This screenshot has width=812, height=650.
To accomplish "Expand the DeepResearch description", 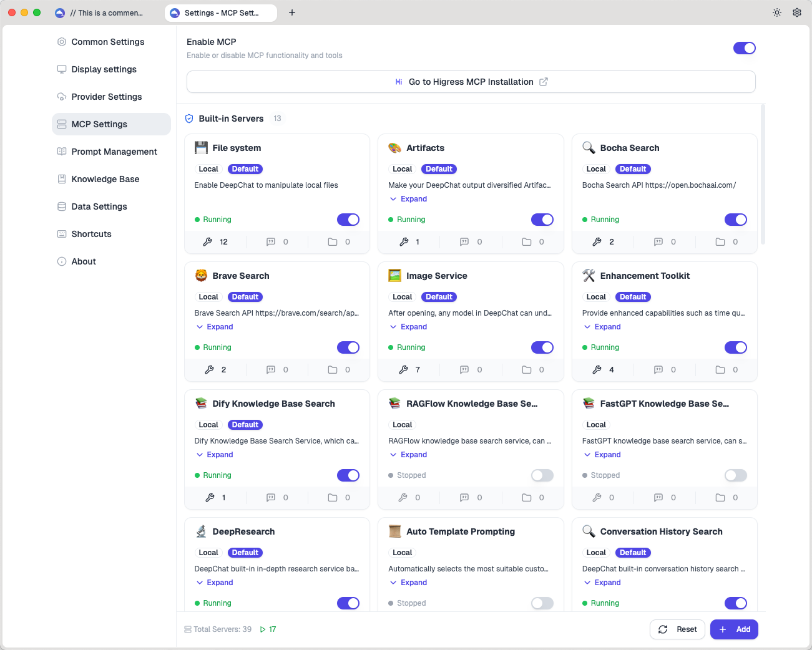I will click(215, 583).
